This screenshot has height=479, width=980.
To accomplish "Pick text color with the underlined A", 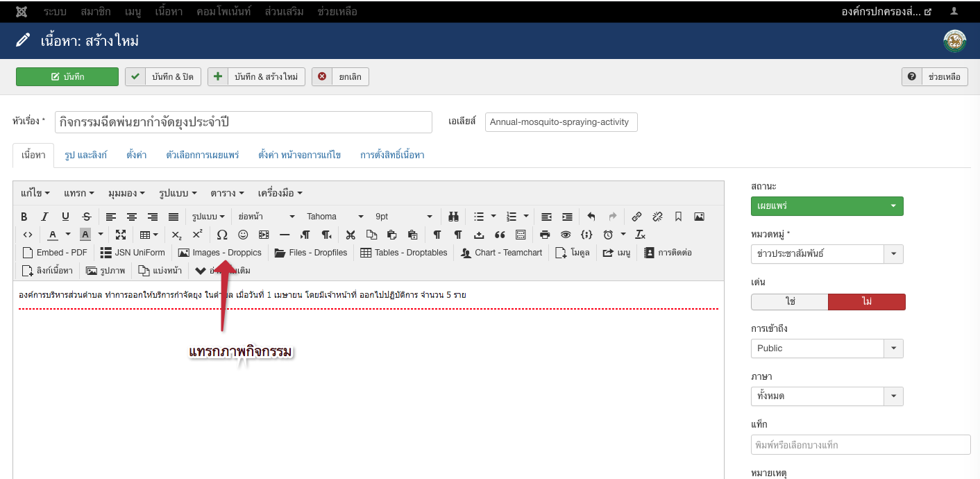I will tap(53, 235).
